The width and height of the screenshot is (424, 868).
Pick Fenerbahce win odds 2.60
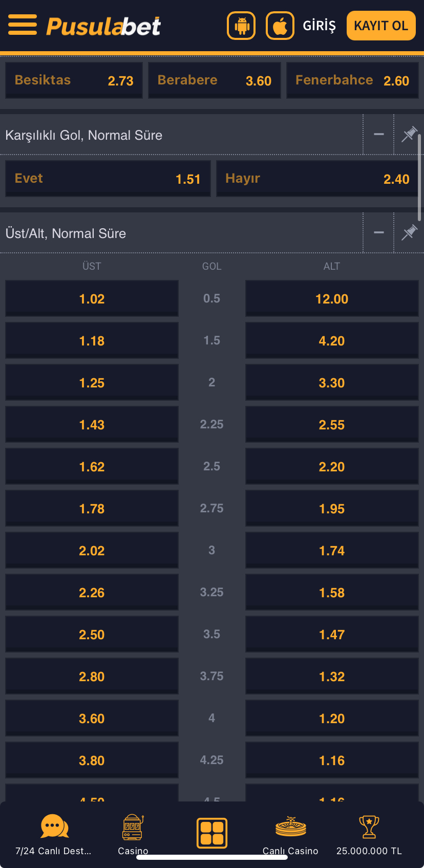pyautogui.click(x=352, y=80)
